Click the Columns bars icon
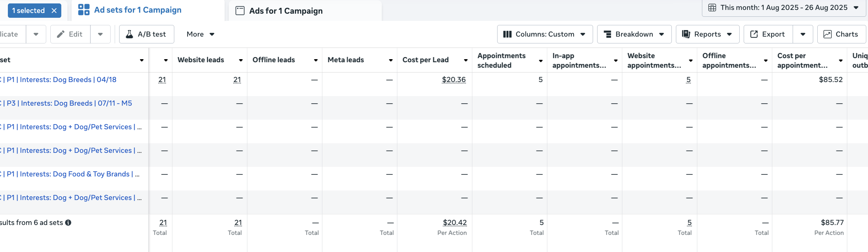 point(507,34)
